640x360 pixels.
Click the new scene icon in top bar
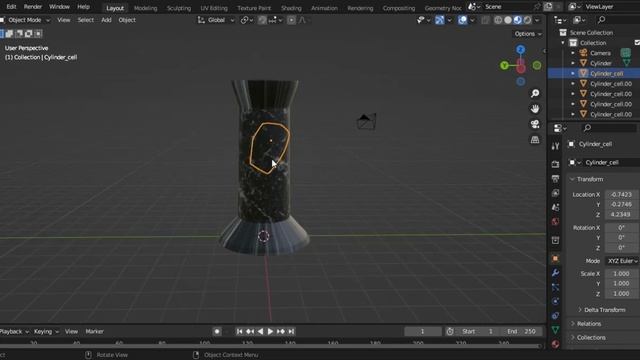[x=548, y=7]
